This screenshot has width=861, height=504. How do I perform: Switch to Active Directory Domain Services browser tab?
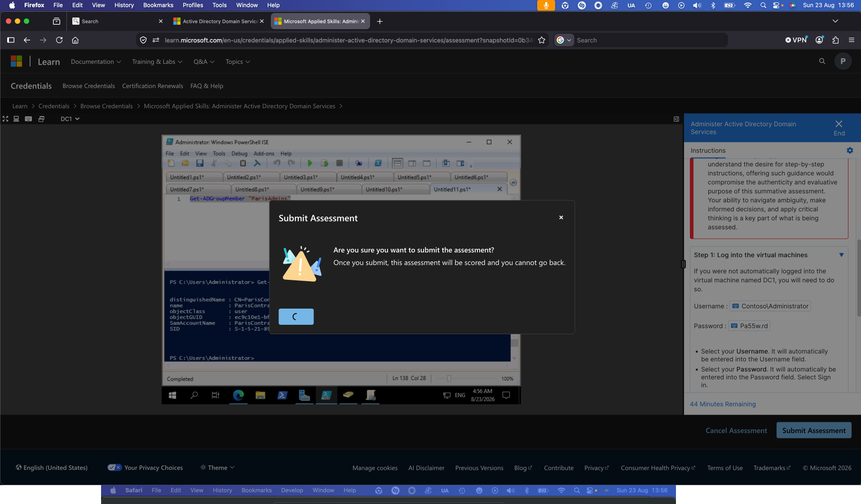pos(218,21)
